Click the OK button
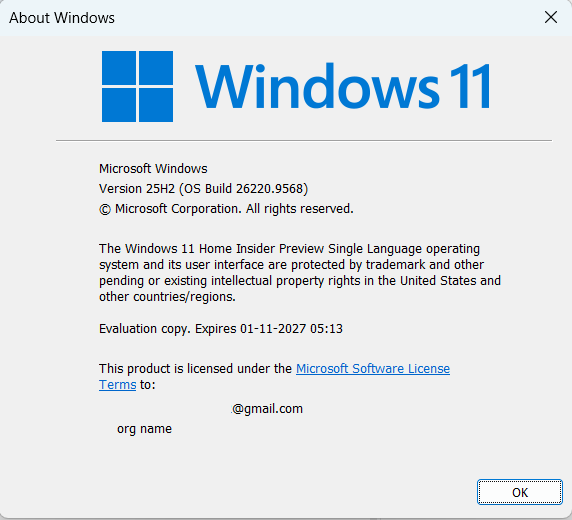Viewport: 572px width, 520px height. (x=519, y=492)
